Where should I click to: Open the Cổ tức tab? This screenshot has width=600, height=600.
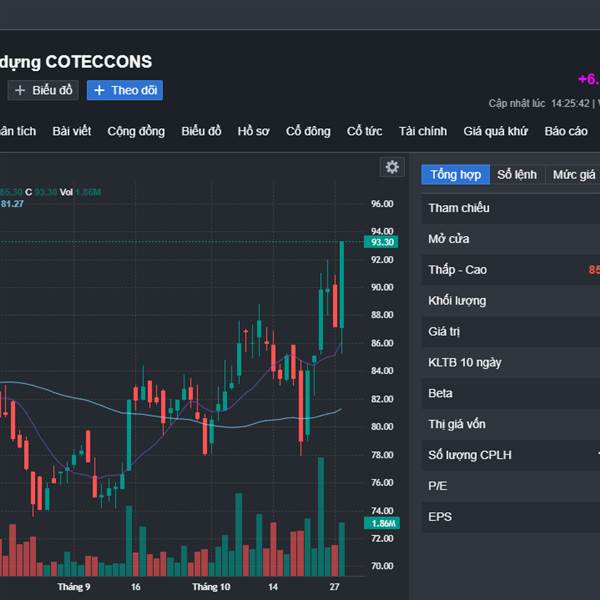365,131
